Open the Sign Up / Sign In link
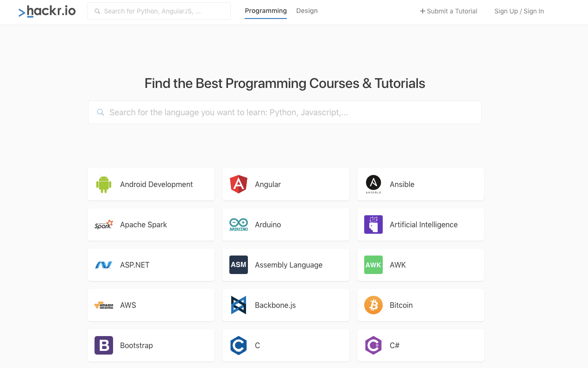Viewport: 588px width, 368px height. pos(519,11)
